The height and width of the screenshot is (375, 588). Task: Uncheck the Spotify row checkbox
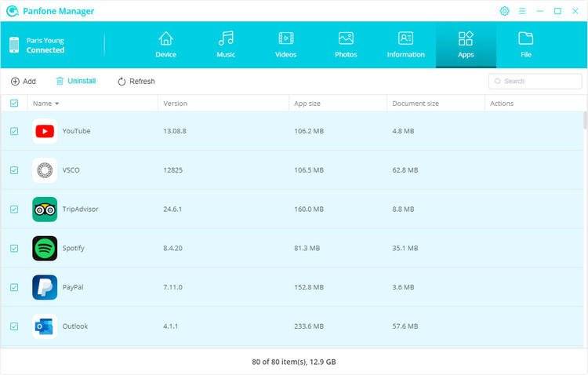tap(14, 248)
